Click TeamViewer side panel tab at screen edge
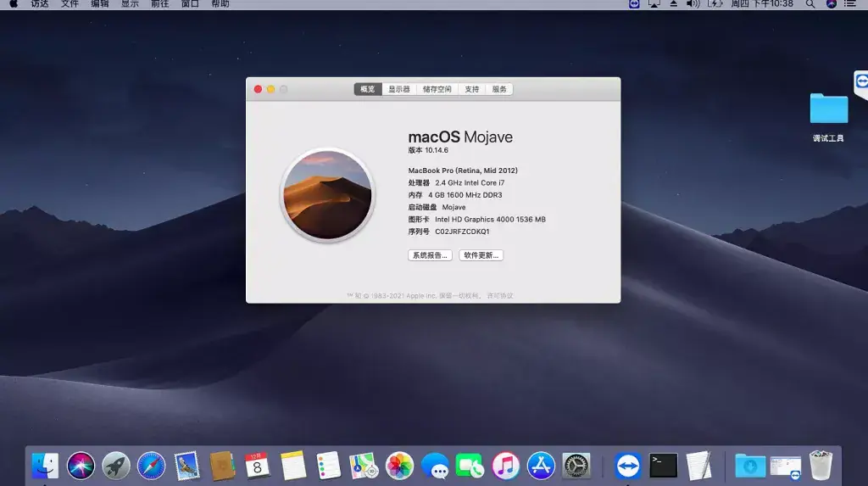Image resolution: width=868 pixels, height=486 pixels. pos(861,84)
